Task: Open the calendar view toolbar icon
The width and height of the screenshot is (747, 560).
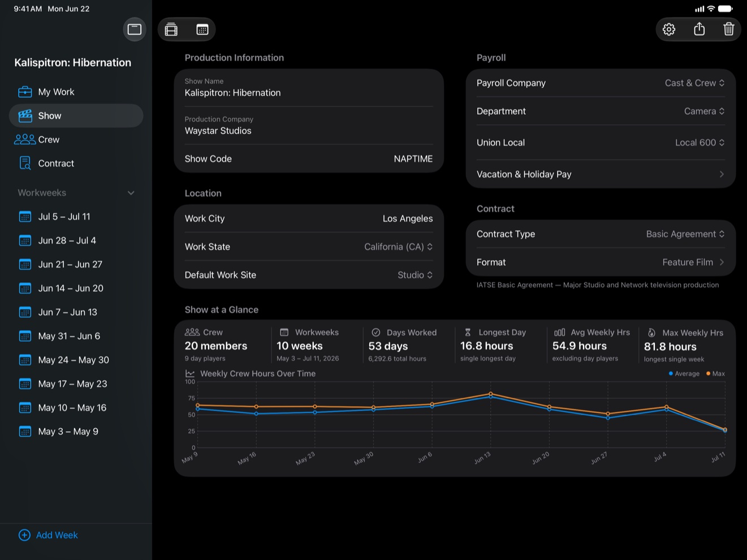Action: click(x=202, y=29)
